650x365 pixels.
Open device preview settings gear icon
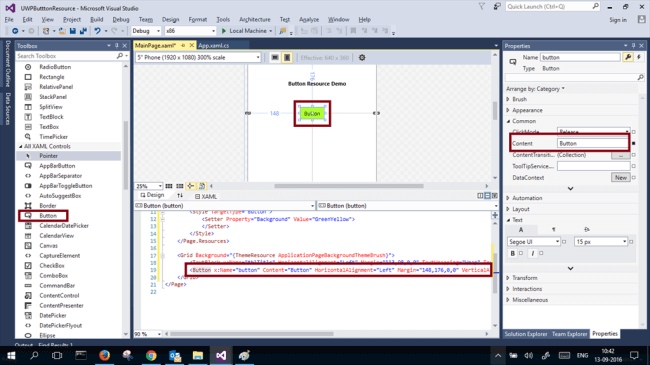coord(362,58)
